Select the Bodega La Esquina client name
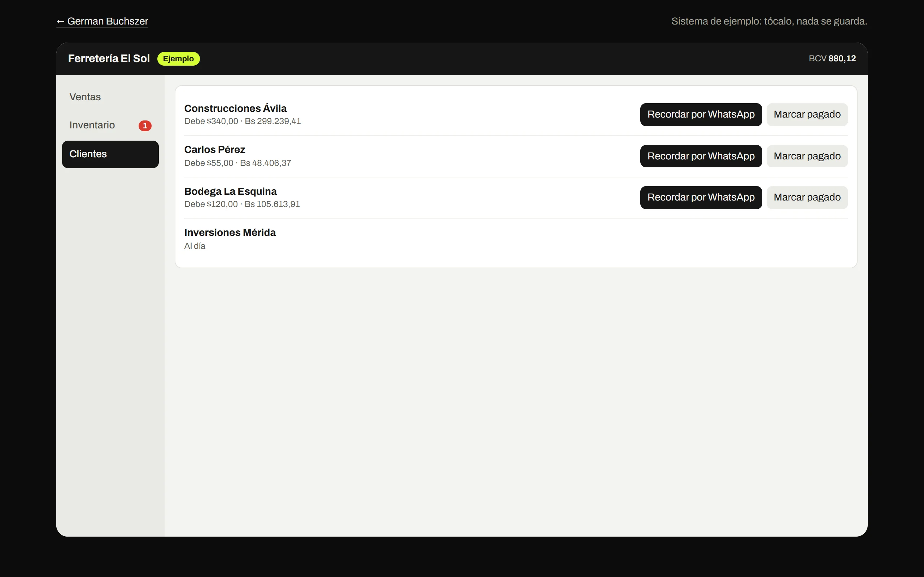Image resolution: width=924 pixels, height=577 pixels. click(x=230, y=191)
